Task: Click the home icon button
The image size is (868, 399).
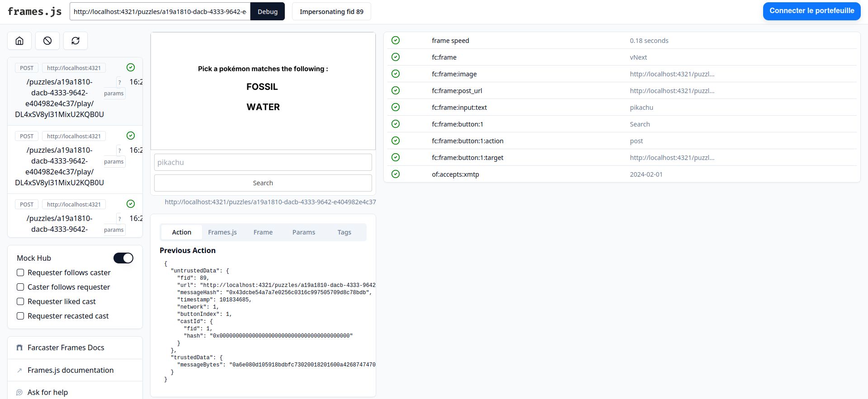Action: pos(19,41)
